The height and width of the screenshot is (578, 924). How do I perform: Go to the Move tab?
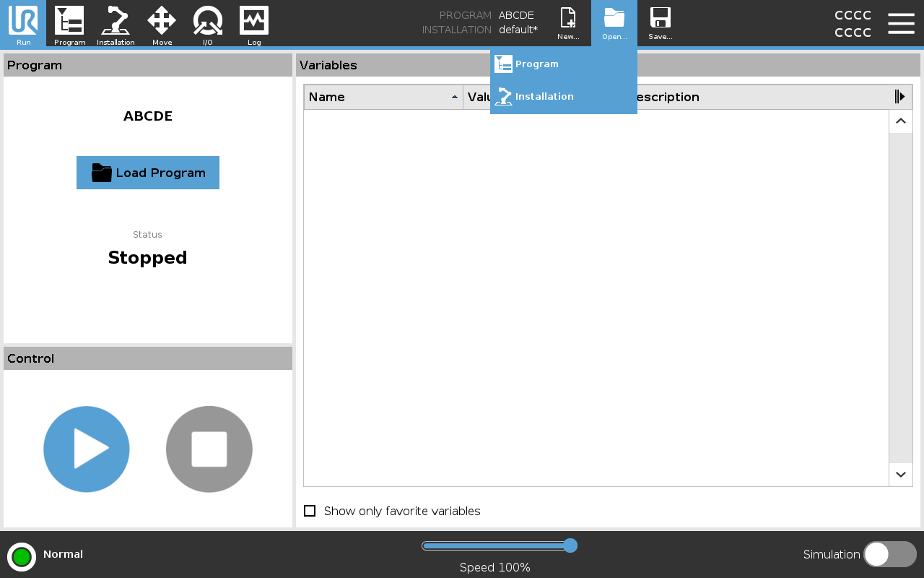pos(162,23)
